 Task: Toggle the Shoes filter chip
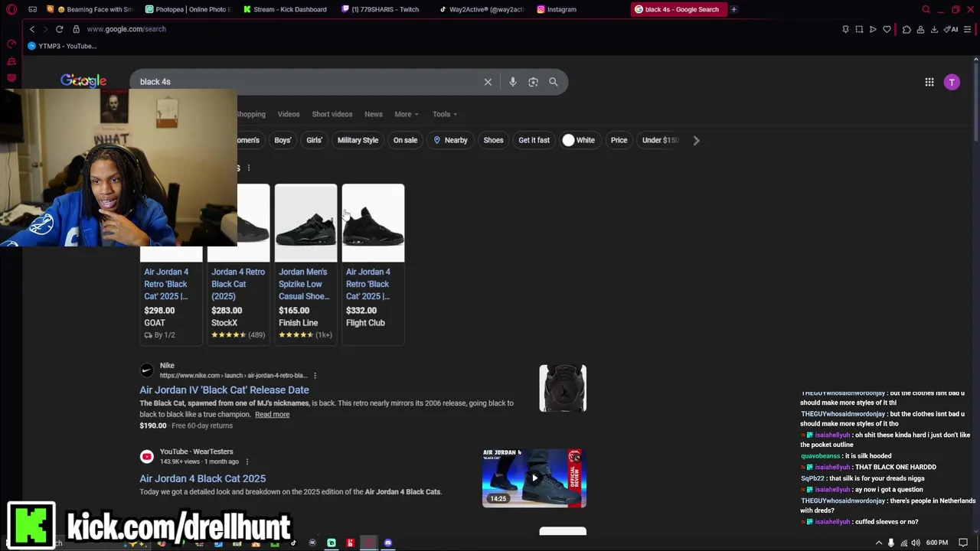click(493, 140)
